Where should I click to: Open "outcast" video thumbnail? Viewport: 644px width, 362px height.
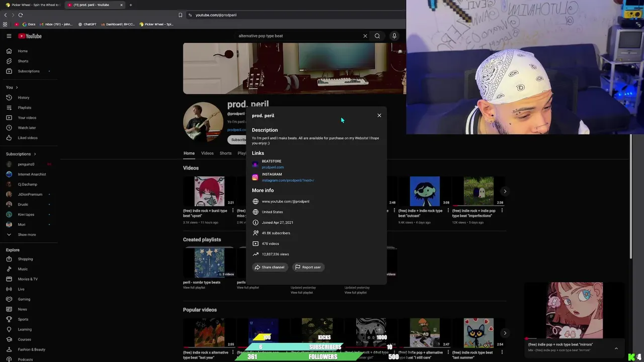coord(425,191)
